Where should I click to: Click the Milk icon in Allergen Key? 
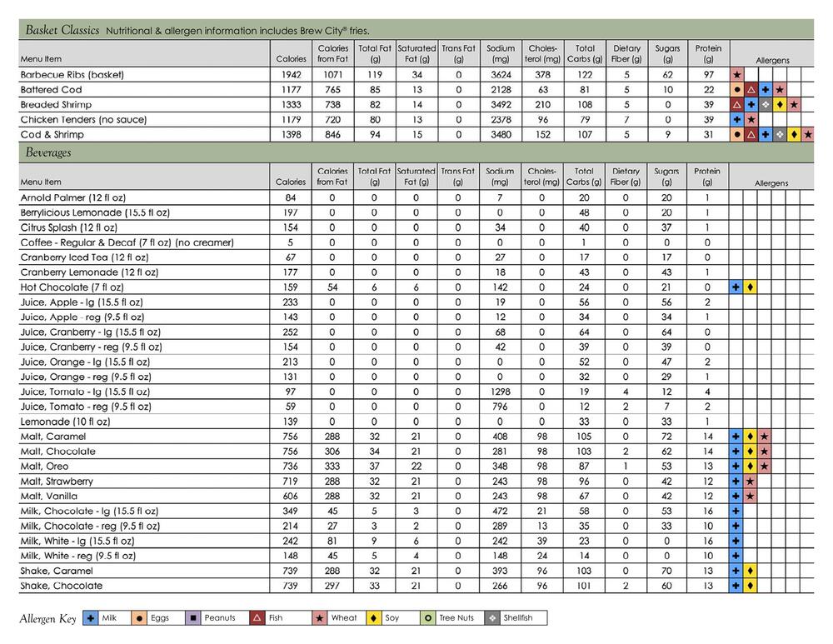pyautogui.click(x=90, y=618)
